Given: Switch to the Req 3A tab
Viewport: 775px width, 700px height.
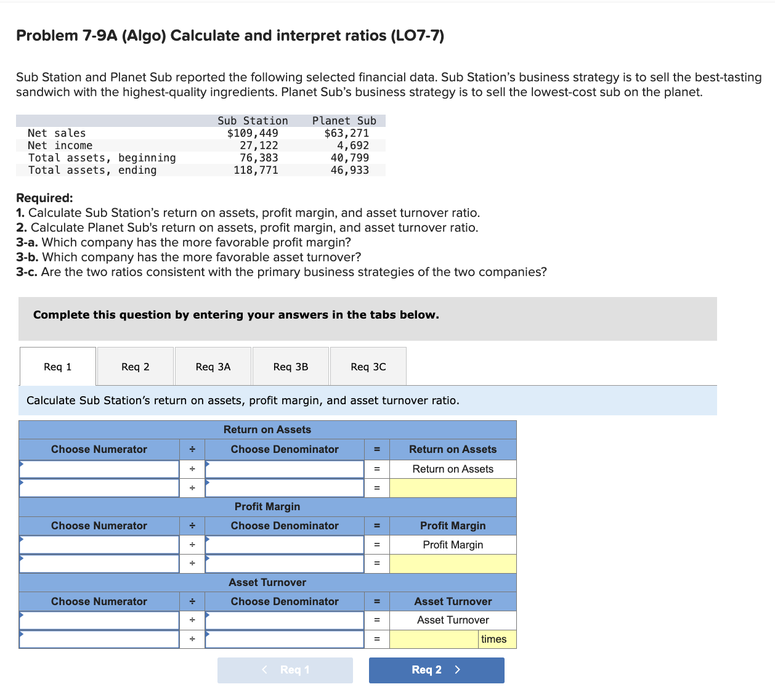Looking at the screenshot, I should pos(213,366).
